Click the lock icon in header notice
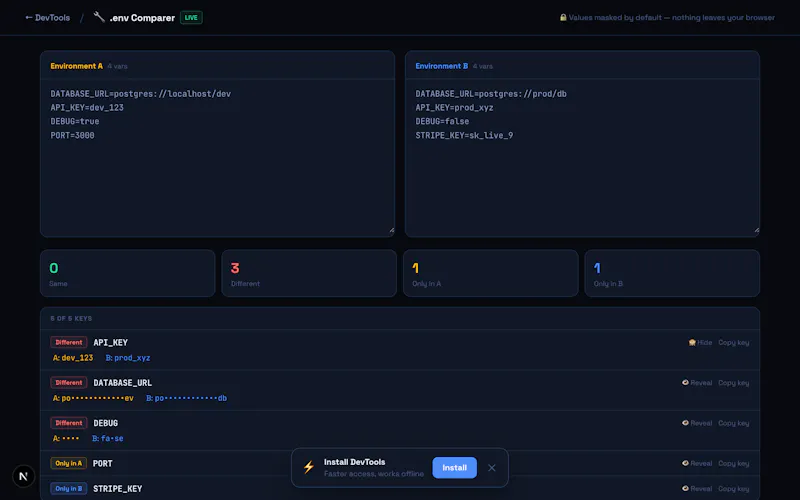800x500 pixels. tap(563, 17)
